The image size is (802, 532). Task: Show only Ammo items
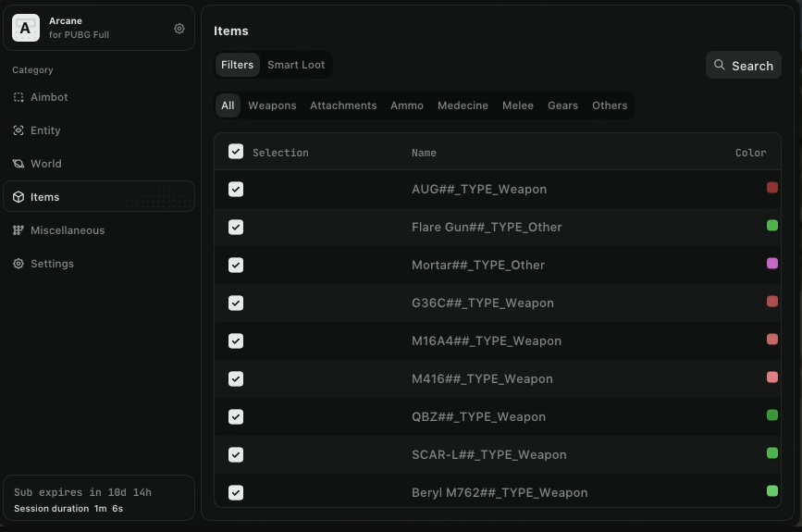coord(407,105)
